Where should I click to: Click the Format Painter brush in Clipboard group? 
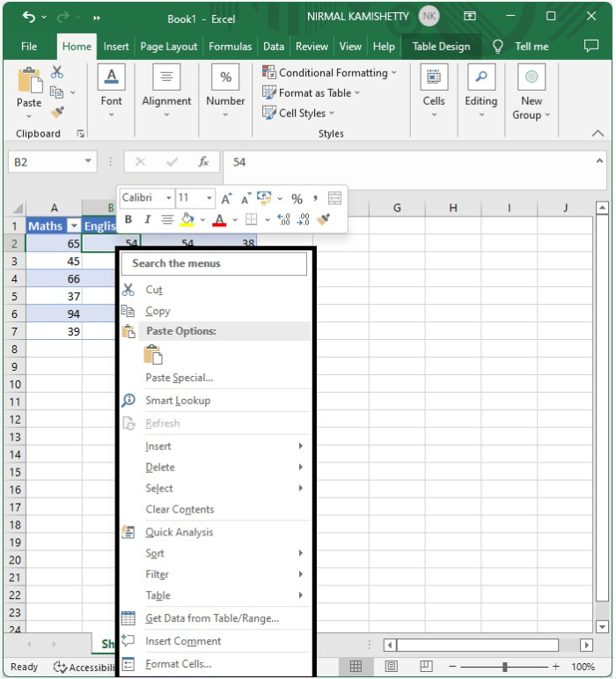click(57, 112)
